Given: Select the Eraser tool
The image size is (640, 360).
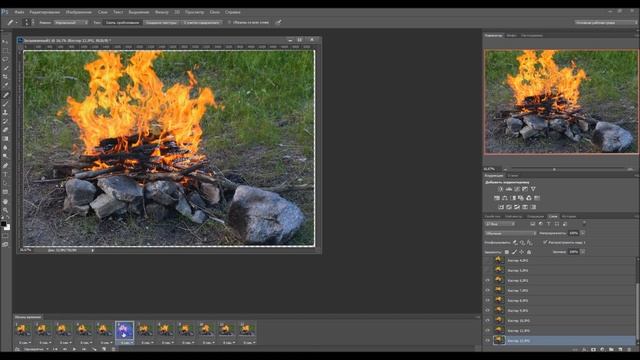Looking at the screenshot, I should (5, 130).
